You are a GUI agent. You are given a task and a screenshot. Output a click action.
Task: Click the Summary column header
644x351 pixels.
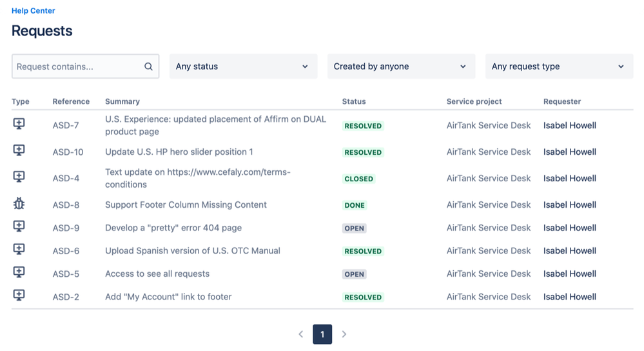point(122,101)
